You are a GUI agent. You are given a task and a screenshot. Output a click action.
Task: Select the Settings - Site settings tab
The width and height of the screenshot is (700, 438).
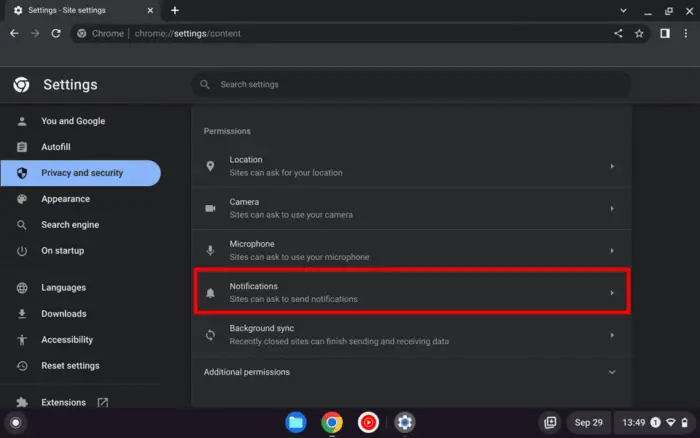click(83, 10)
